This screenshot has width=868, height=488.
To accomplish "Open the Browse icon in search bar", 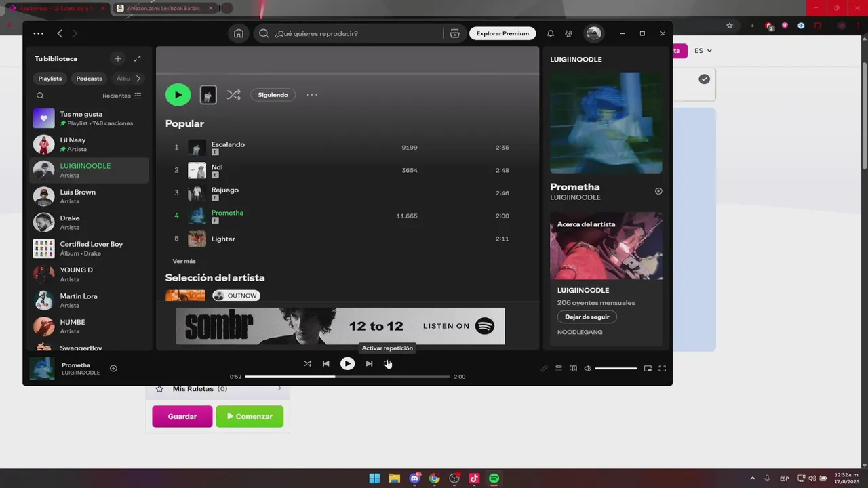I will click(x=454, y=33).
